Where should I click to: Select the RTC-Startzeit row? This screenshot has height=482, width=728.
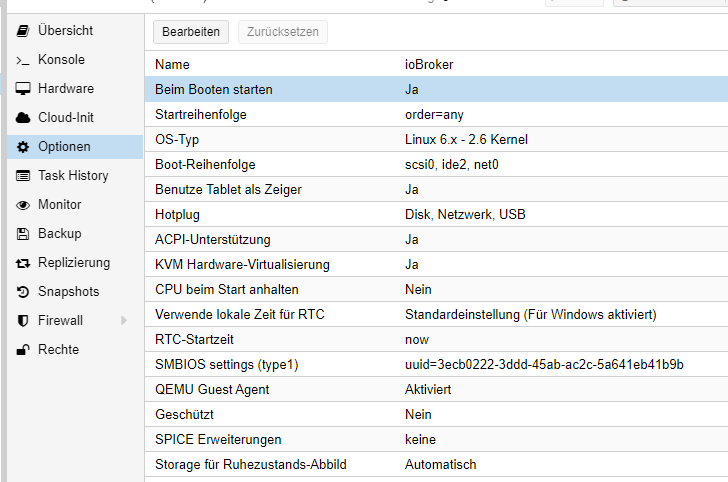coord(436,339)
